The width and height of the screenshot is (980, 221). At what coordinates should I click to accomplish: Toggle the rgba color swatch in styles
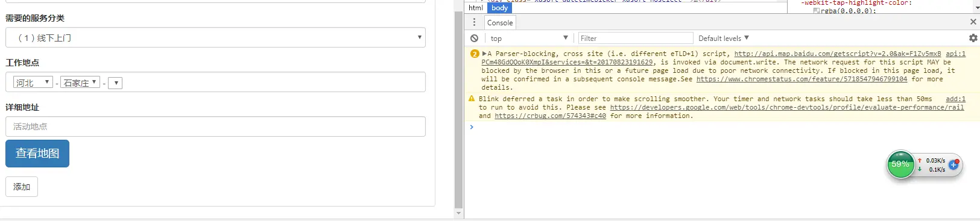816,11
